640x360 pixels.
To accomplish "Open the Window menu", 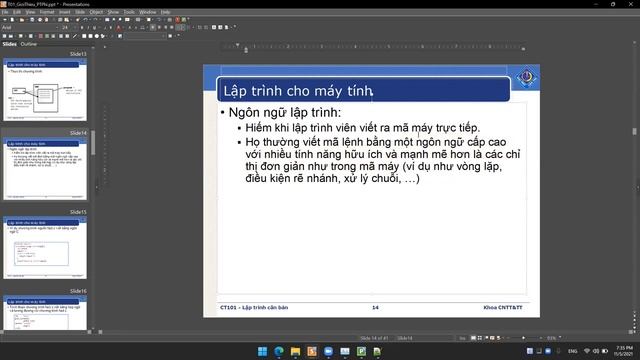I will 147,12.
